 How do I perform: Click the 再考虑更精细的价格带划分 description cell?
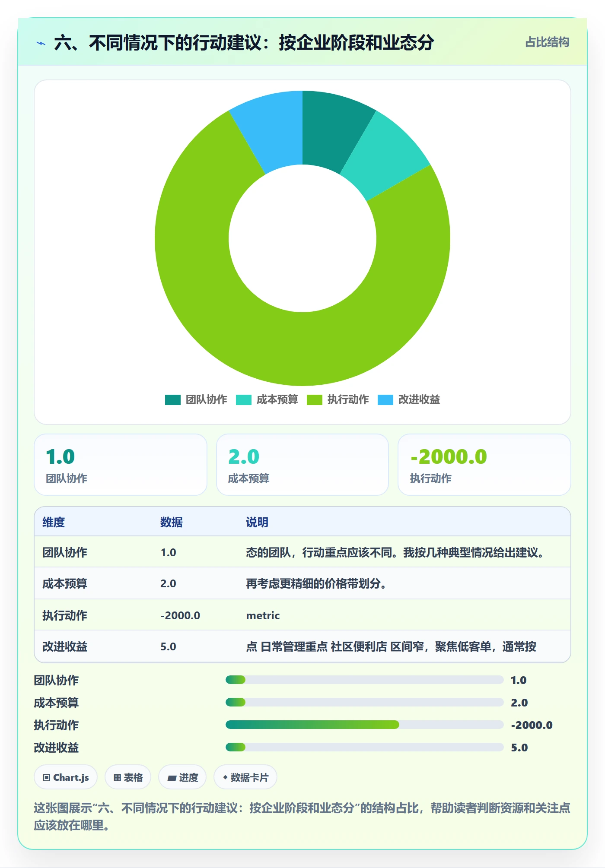click(316, 583)
